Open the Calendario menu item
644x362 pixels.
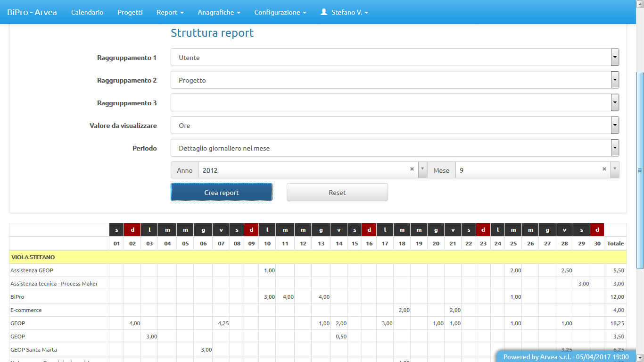pos(87,12)
